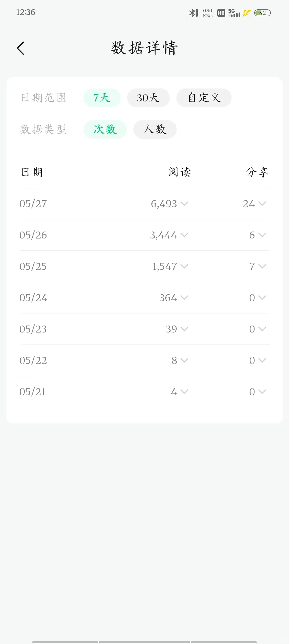Image resolution: width=289 pixels, height=644 pixels.
Task: Open the 自定义 custom date range
Action: coord(204,98)
